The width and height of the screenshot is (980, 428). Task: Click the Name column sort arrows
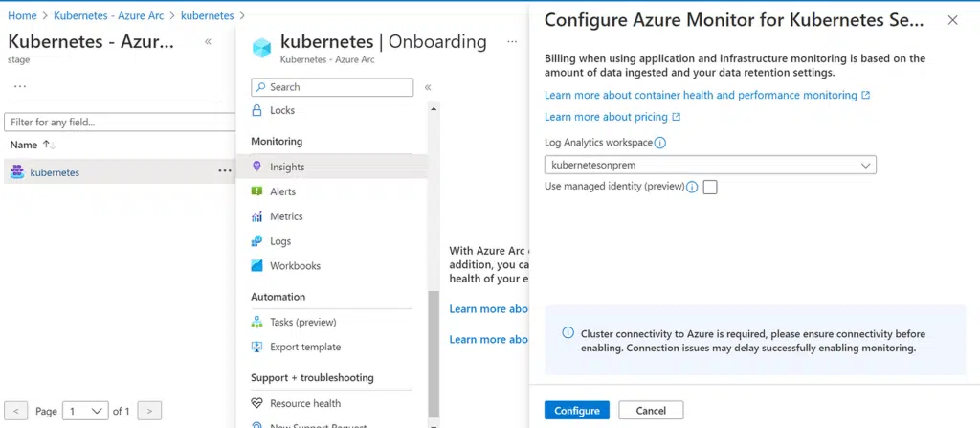point(50,146)
